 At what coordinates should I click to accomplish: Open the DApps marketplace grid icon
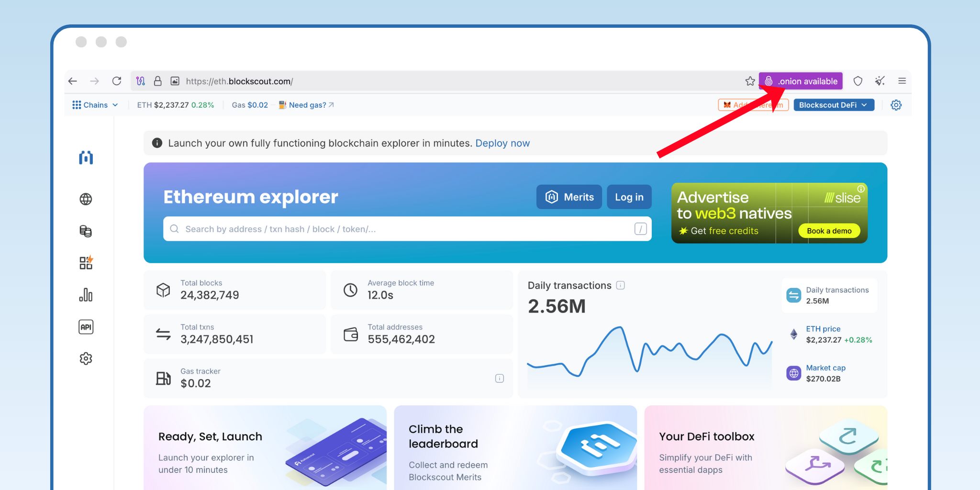click(86, 263)
